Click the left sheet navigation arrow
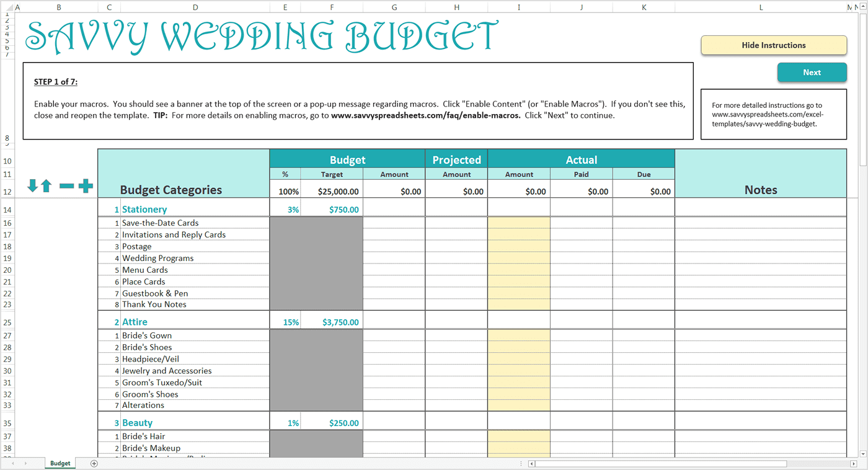This screenshot has height=470, width=868. point(12,463)
